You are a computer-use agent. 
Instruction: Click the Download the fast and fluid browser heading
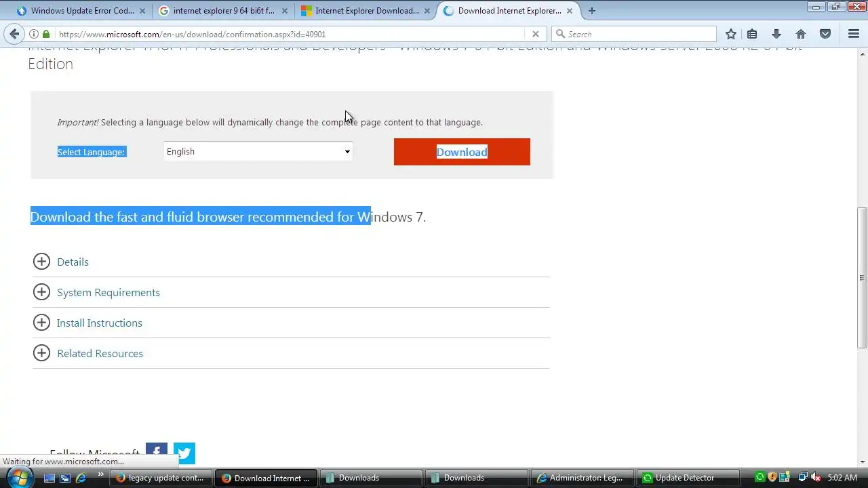click(228, 217)
